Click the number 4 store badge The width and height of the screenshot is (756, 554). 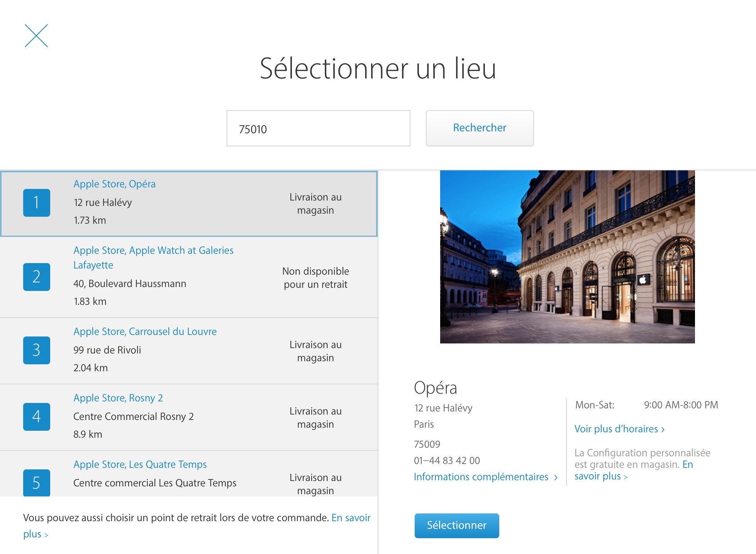click(37, 417)
